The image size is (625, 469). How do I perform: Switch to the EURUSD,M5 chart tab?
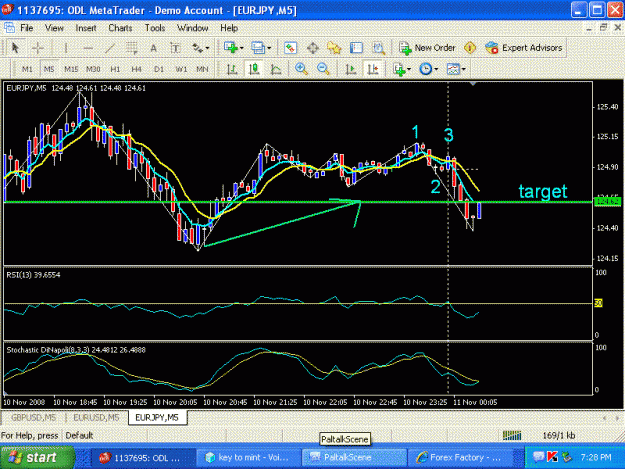96,418
